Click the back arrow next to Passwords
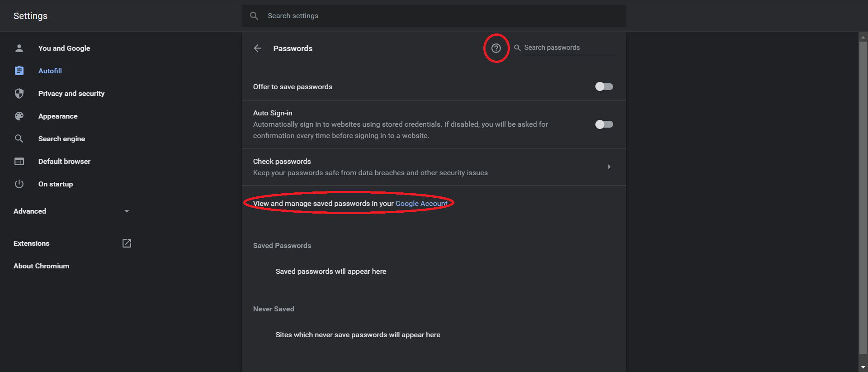 (x=257, y=48)
